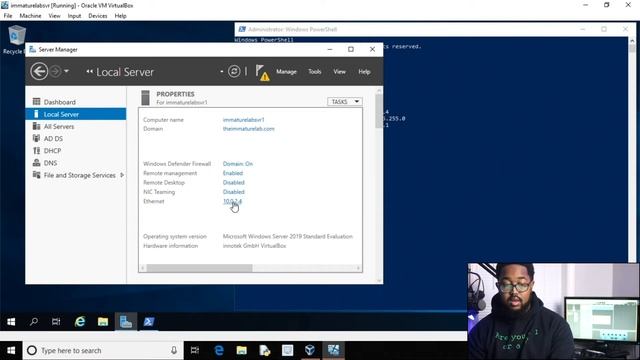Open navigation history dropdown arrow beside forward button

point(66,71)
